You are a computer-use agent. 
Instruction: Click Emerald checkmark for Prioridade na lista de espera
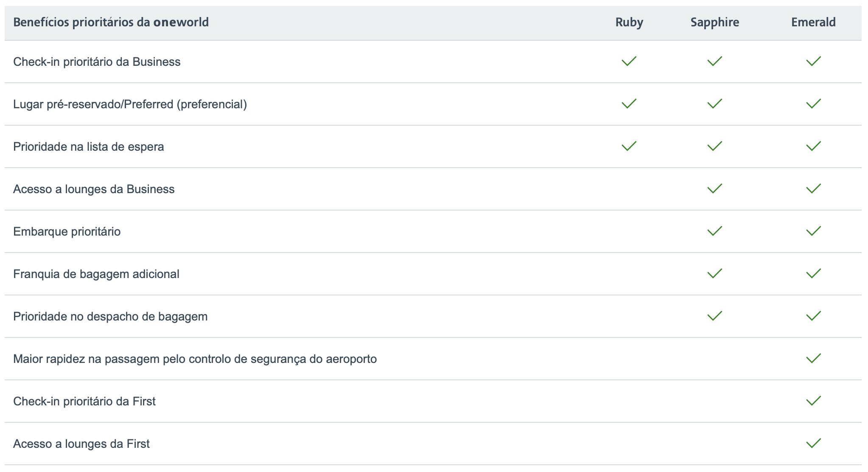813,146
